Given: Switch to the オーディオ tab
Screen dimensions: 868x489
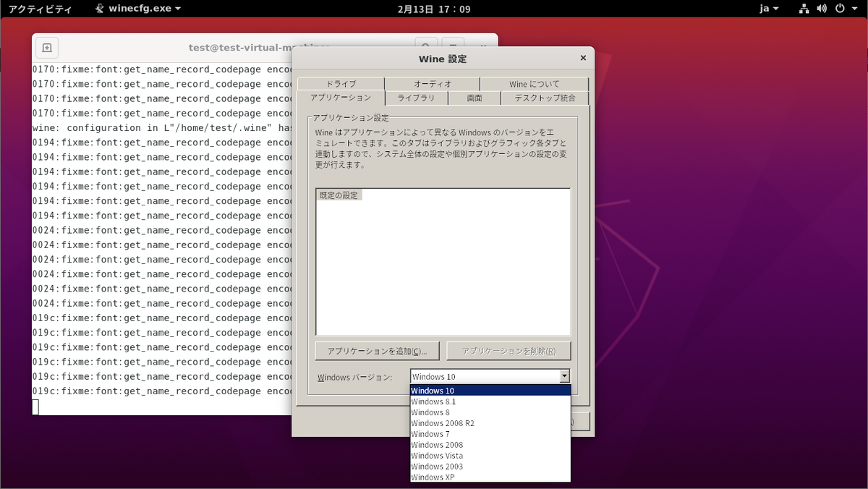Looking at the screenshot, I should click(433, 84).
